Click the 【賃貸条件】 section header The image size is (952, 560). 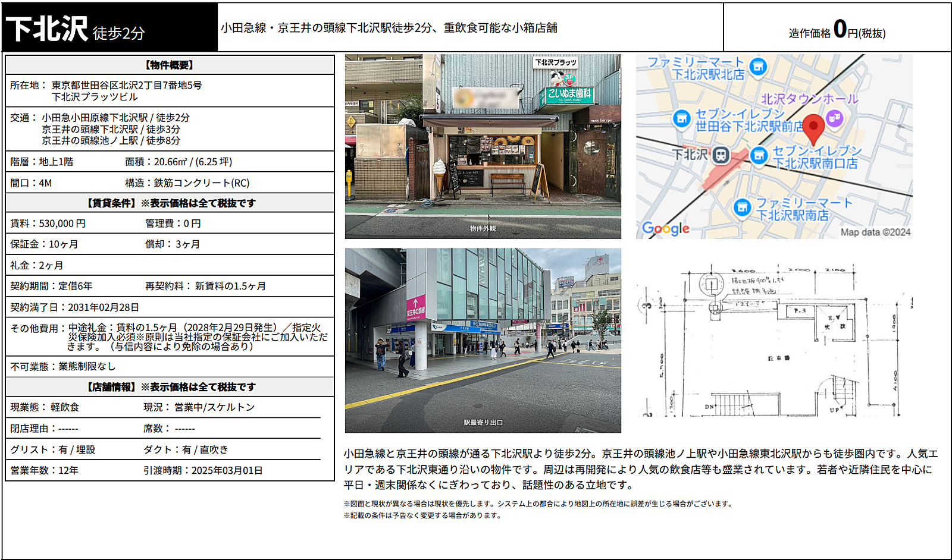point(170,203)
